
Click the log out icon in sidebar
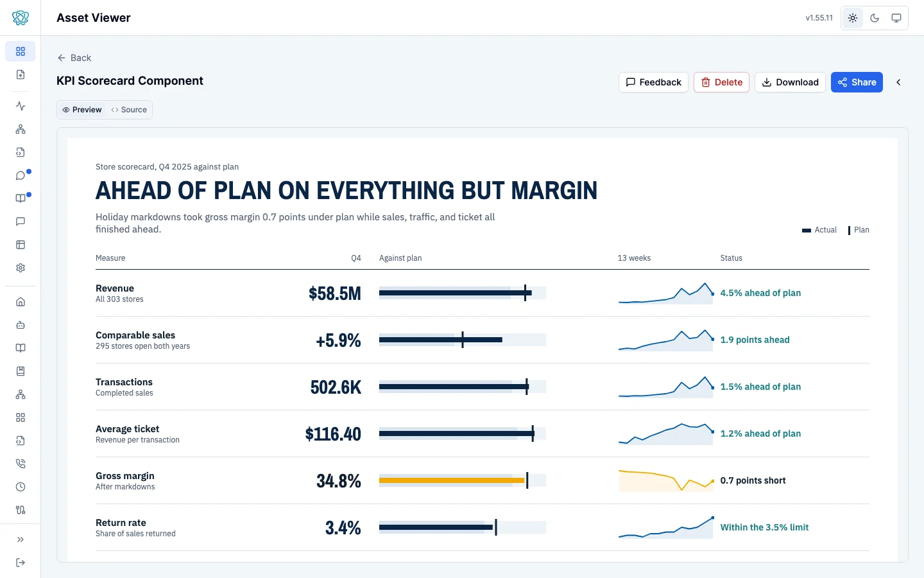point(21,563)
